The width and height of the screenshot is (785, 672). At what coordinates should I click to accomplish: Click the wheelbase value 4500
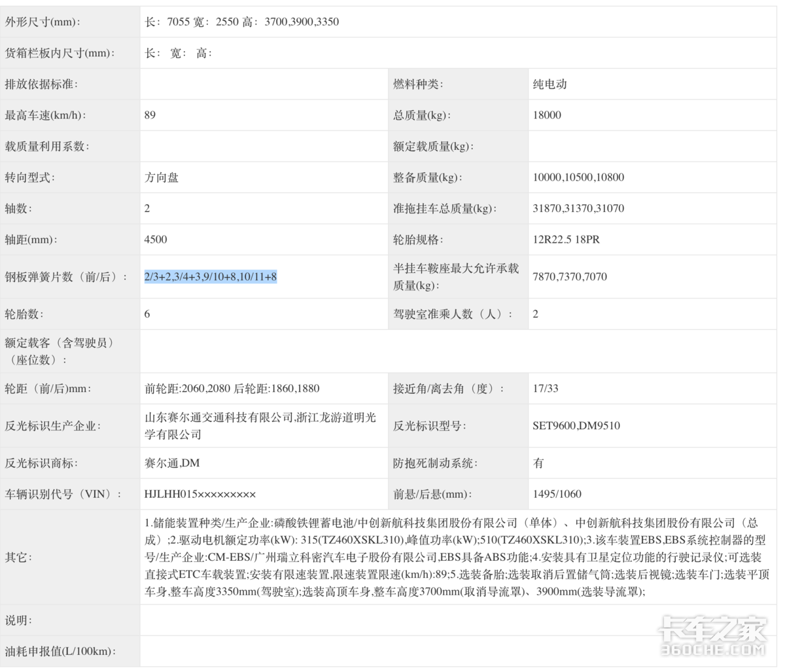(x=156, y=239)
